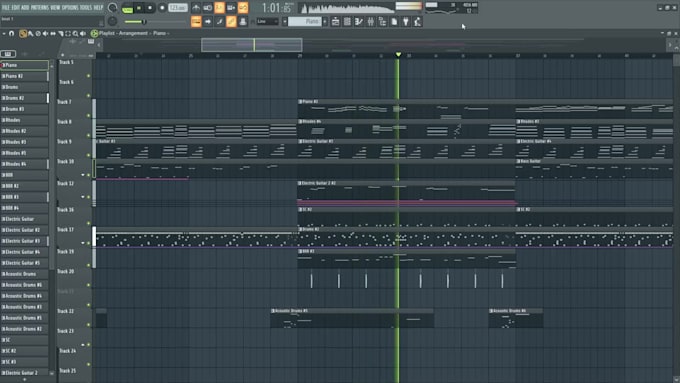Screen dimensions: 680x383
Task: Mute Track 9 via green LED
Action: pos(88,155)
